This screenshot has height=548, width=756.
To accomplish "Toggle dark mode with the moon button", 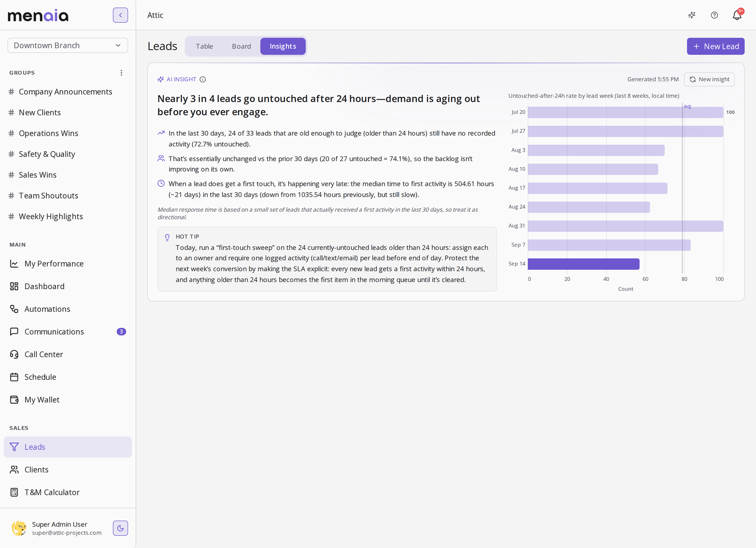I will pyautogui.click(x=120, y=528).
